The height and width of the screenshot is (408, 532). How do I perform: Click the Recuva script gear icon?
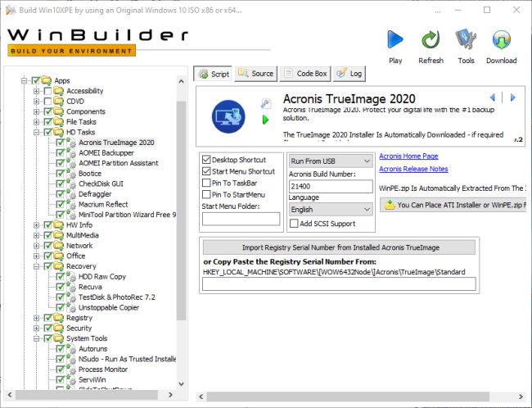click(71, 287)
